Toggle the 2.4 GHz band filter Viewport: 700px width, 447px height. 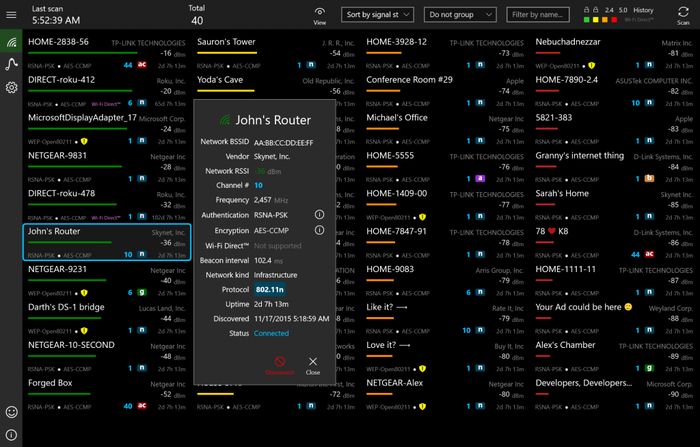coord(609,11)
